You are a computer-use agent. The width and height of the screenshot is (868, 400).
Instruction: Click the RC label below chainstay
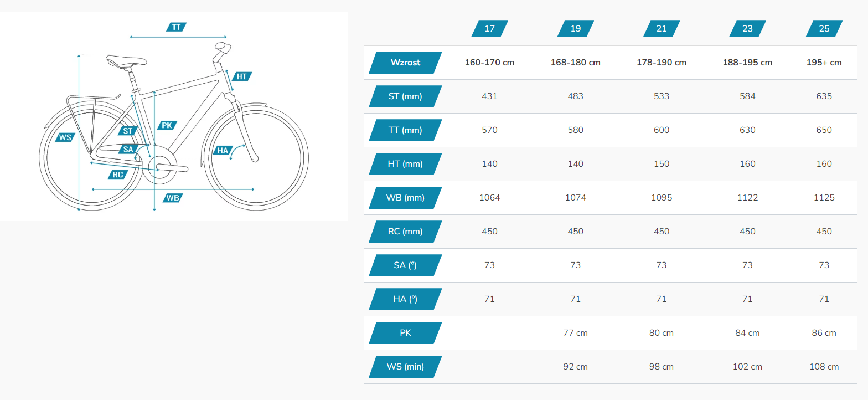(x=117, y=175)
